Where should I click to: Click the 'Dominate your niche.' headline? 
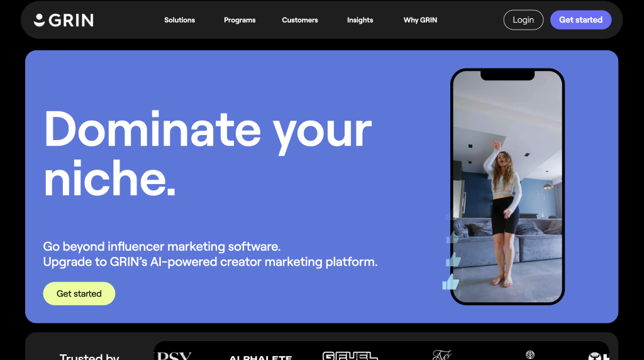pyautogui.click(x=208, y=153)
